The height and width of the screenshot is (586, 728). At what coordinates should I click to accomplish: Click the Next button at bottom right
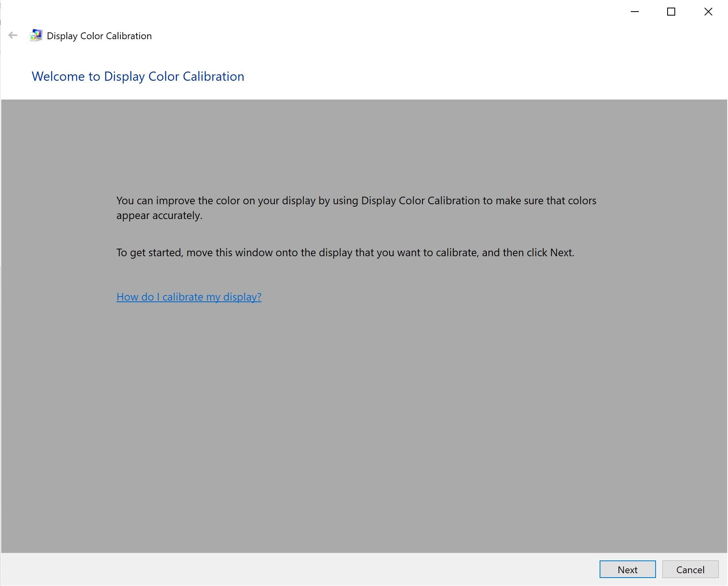point(627,569)
